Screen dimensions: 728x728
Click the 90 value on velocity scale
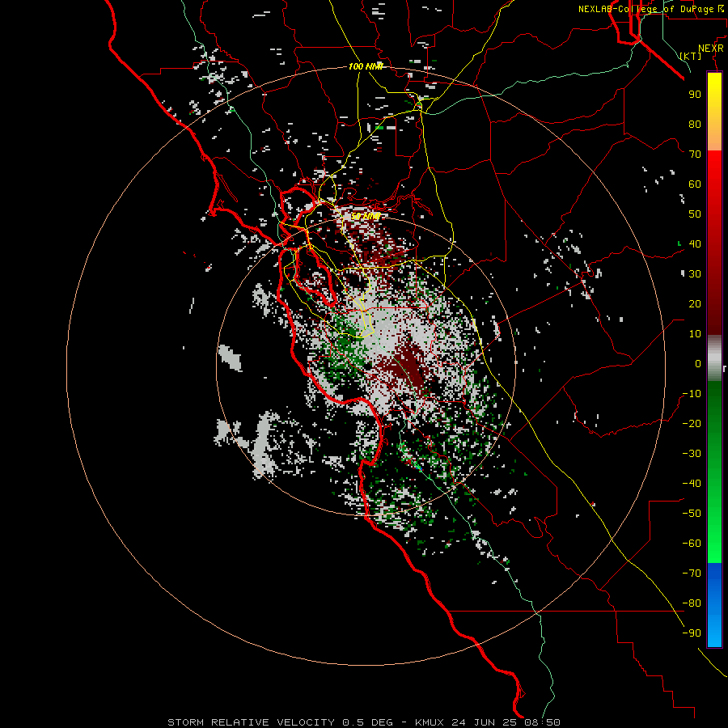click(x=695, y=95)
